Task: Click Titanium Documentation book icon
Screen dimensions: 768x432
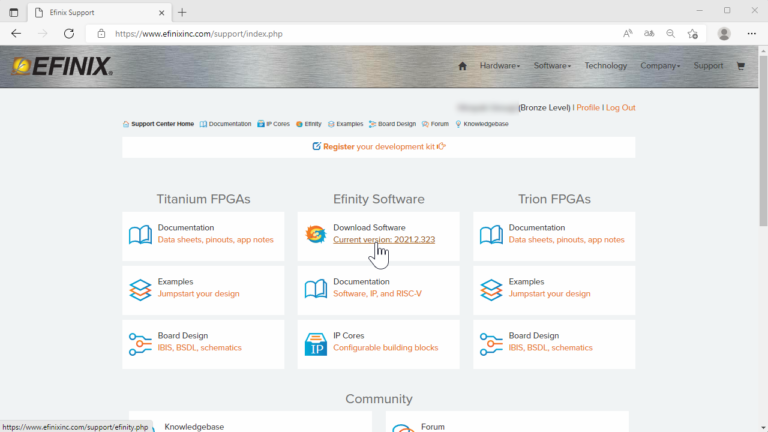Action: pyautogui.click(x=140, y=235)
